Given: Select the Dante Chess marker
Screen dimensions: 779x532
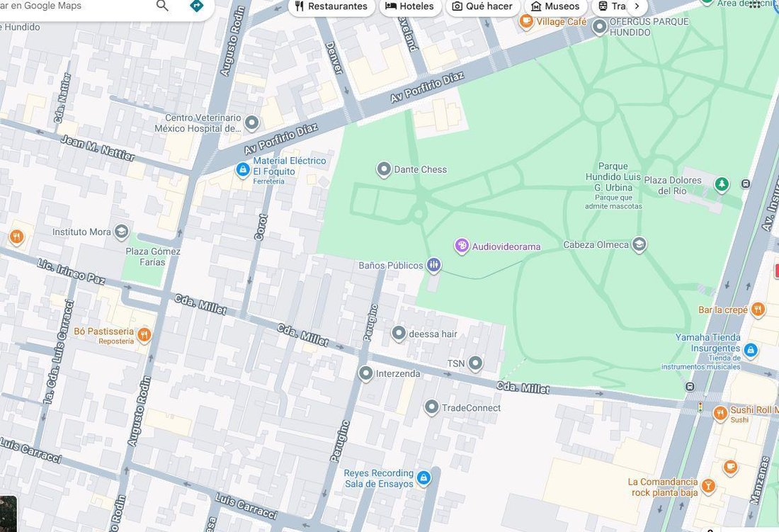Looking at the screenshot, I should coord(384,169).
